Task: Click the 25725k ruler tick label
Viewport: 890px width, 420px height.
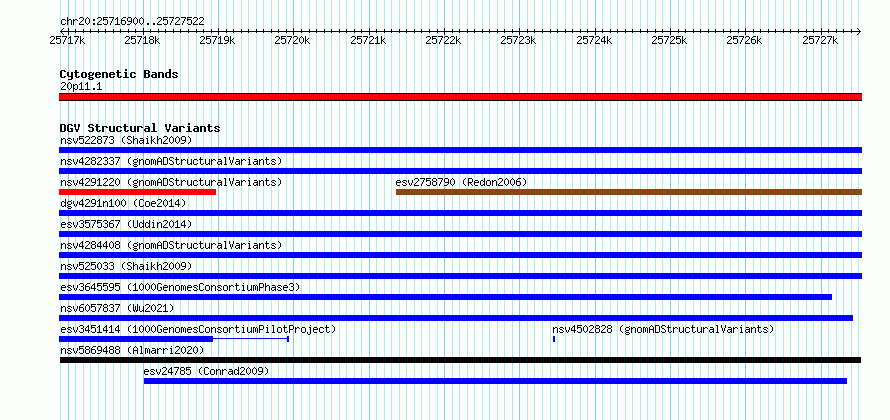Action: [x=669, y=40]
